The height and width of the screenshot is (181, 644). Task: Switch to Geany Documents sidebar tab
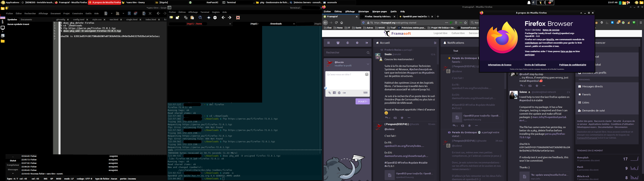pos(26,19)
